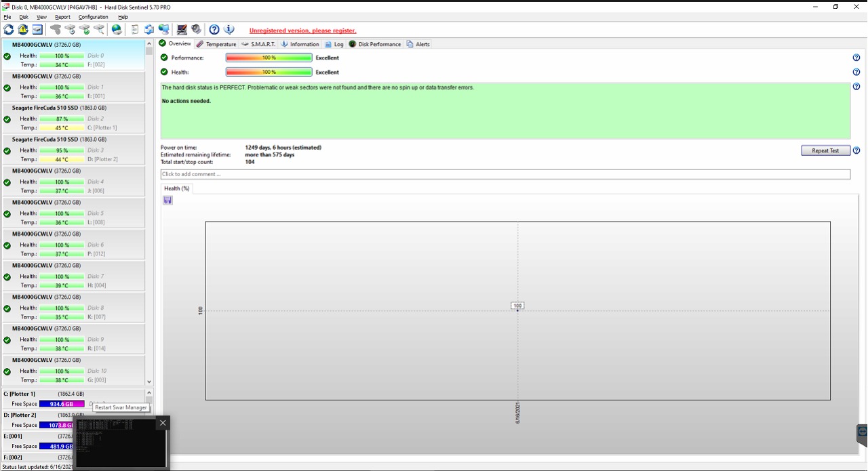This screenshot has width=868, height=471.
Task: Select Disk 6 entry with drive P: [012]
Action: (x=73, y=244)
